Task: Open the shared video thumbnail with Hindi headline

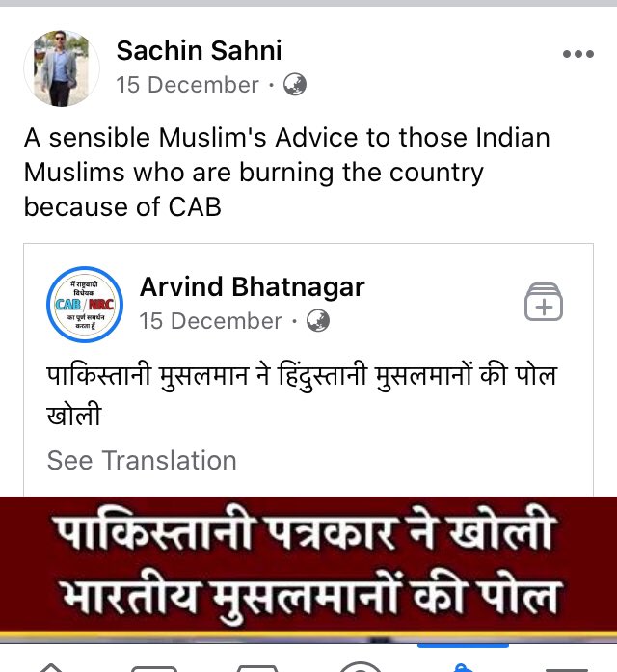Action: pos(308,570)
